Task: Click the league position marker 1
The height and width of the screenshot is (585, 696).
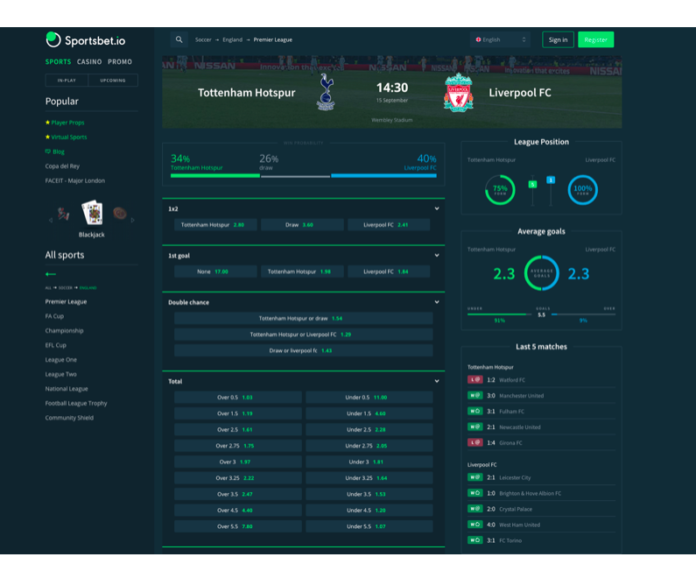Action: pyautogui.click(x=551, y=180)
